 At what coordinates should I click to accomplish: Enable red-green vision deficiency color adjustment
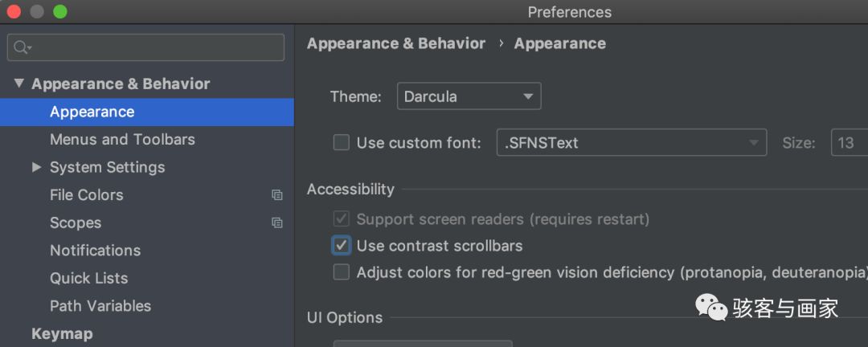[x=342, y=272]
